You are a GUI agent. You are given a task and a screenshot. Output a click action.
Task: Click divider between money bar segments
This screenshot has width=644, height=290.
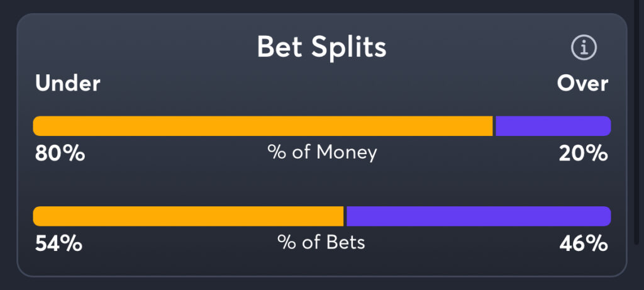(494, 126)
